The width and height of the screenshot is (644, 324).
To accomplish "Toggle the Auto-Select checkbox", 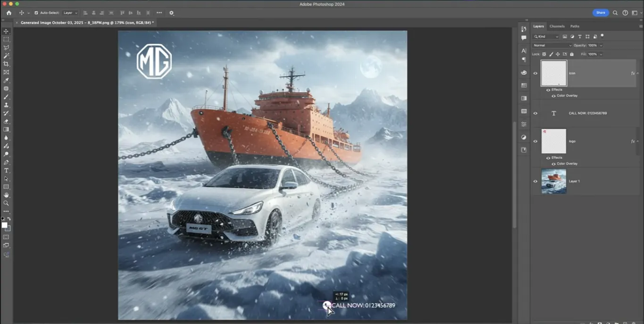I will tap(36, 13).
